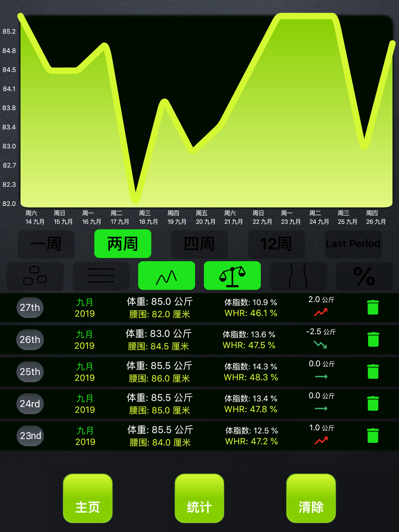
Task: Delete the 25th entry with trash icon
Action: (x=373, y=371)
